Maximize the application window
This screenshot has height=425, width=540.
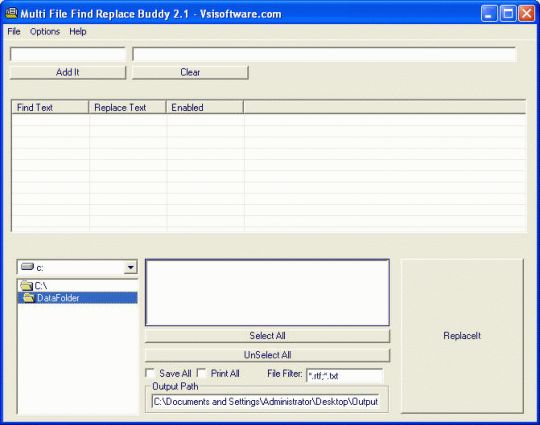click(x=508, y=14)
